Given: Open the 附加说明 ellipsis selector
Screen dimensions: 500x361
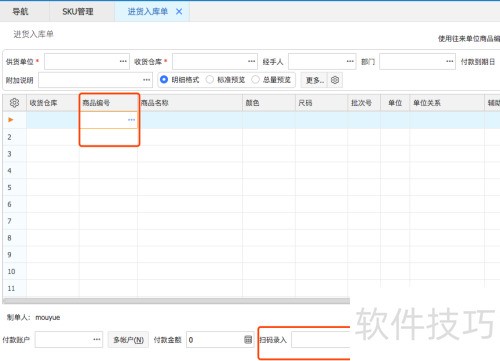Looking at the screenshot, I should (146, 80).
